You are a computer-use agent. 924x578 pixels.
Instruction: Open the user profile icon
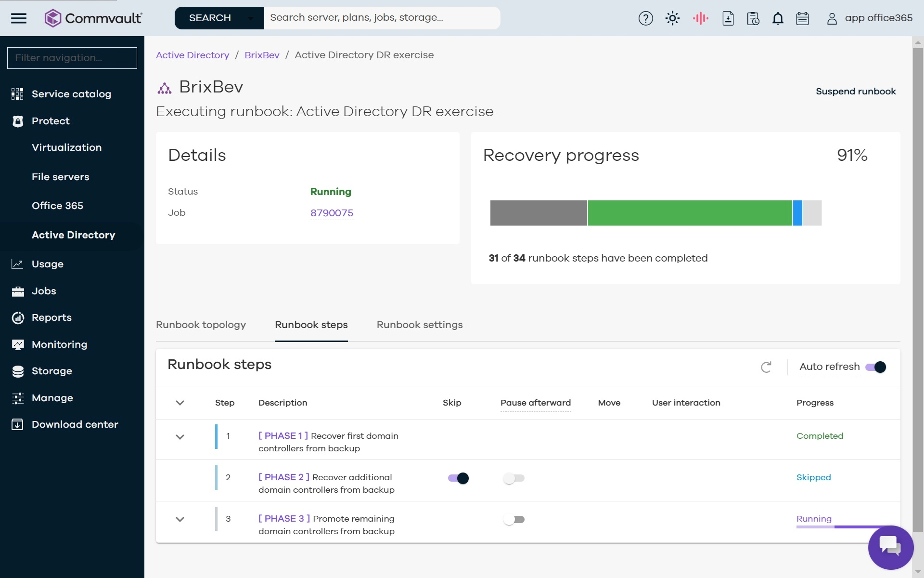pyautogui.click(x=832, y=18)
